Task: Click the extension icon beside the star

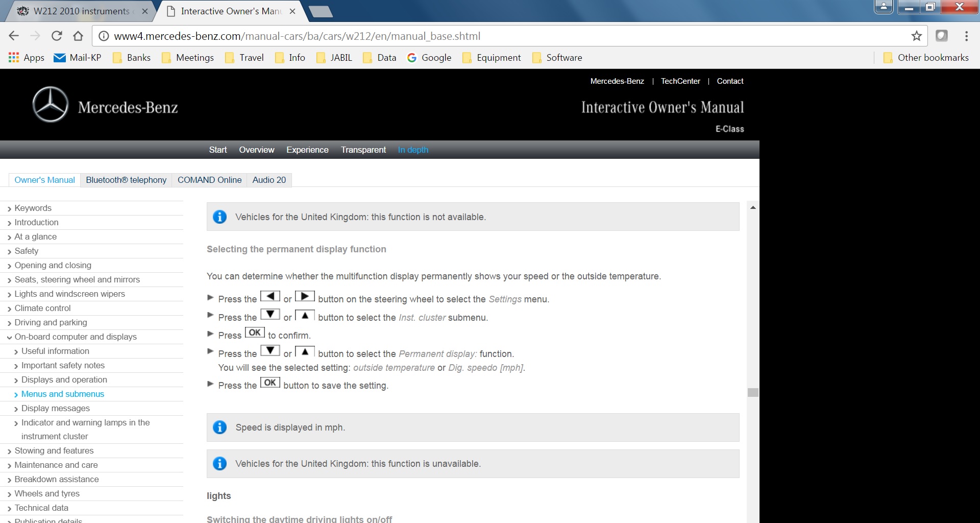Action: pos(942,36)
